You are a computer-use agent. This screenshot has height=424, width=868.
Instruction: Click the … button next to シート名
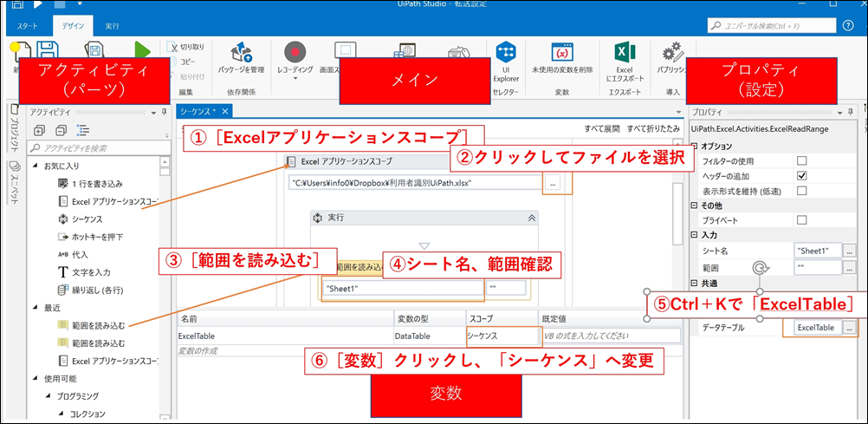[x=849, y=251]
